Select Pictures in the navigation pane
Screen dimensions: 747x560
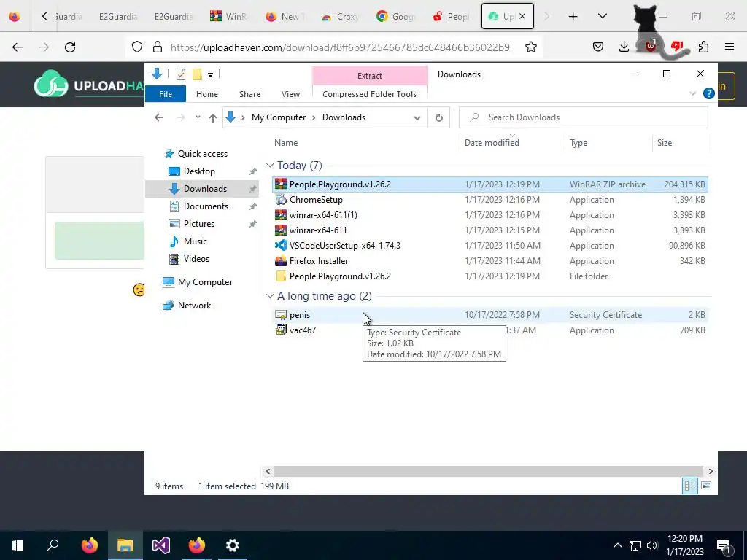pyautogui.click(x=198, y=224)
